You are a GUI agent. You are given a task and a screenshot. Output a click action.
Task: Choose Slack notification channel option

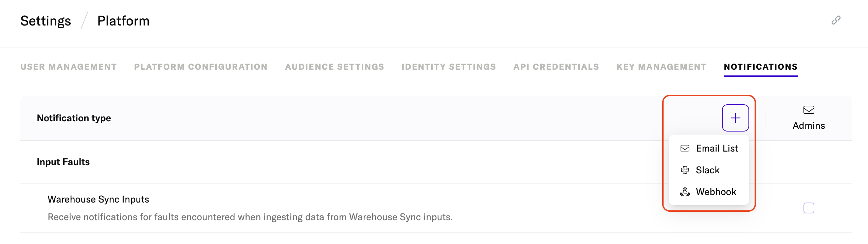[x=708, y=170]
